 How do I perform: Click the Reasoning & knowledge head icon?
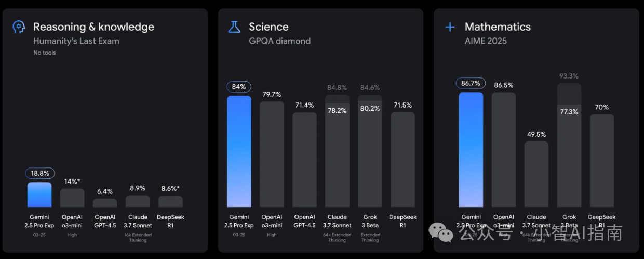[19, 27]
